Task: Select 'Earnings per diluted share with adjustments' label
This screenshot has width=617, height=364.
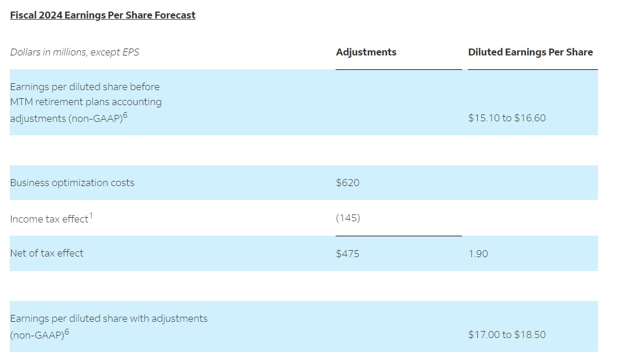Action: [109, 318]
